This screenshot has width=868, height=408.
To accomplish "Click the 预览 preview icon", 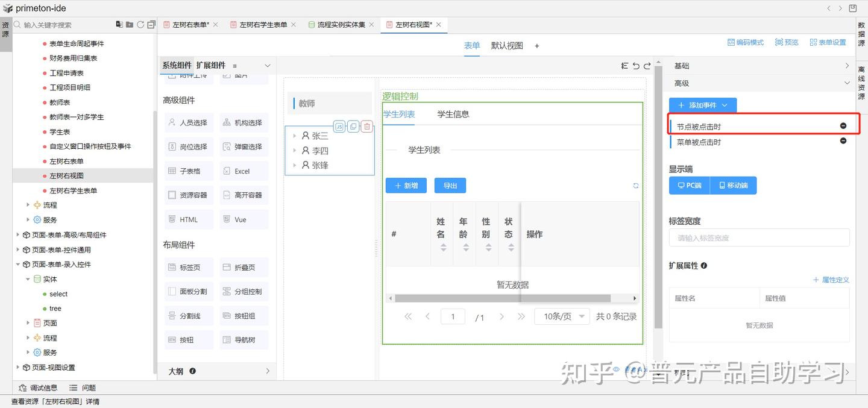I will pyautogui.click(x=785, y=42).
